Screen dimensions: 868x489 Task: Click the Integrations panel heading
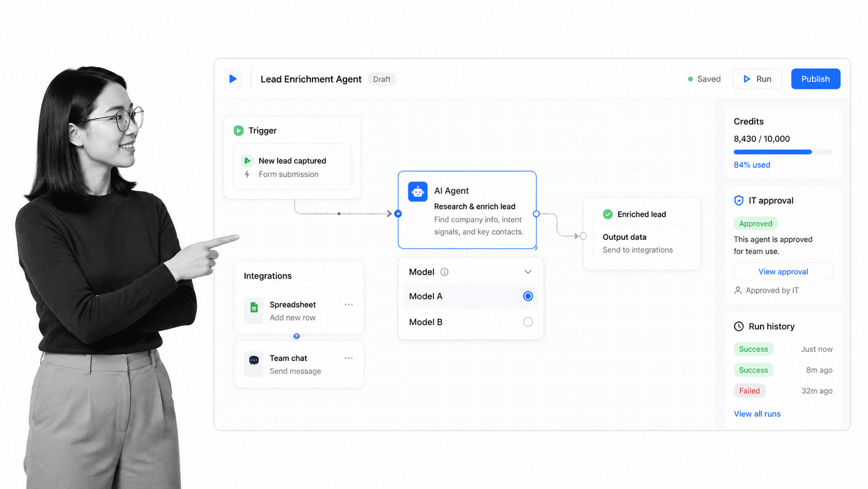(x=267, y=276)
